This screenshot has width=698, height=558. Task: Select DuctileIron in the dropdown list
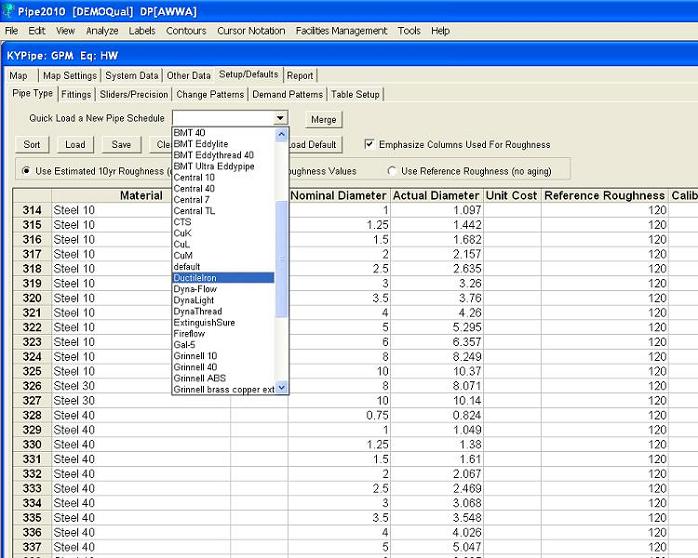(x=223, y=278)
